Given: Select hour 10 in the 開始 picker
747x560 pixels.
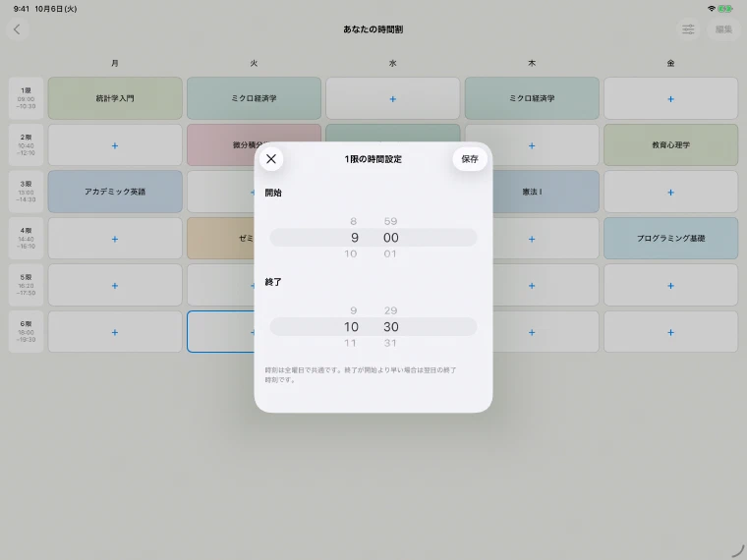Looking at the screenshot, I should 351,253.
